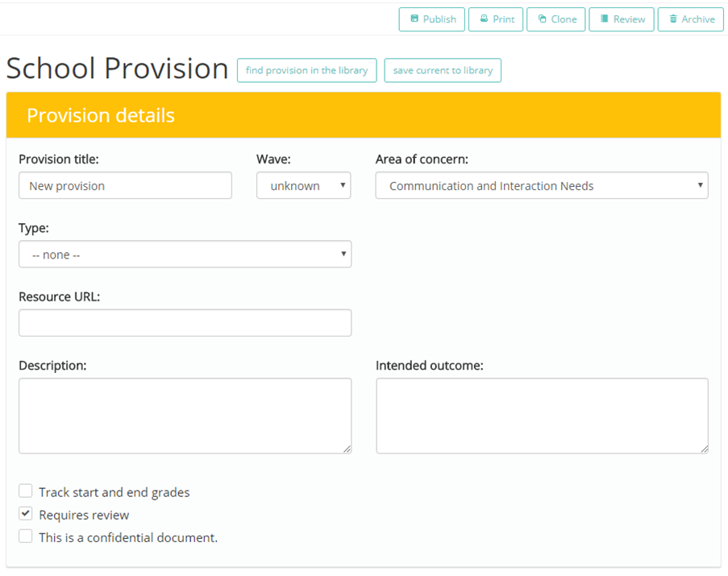Click the Resource URL field
The height and width of the screenshot is (576, 728).
pos(185,322)
